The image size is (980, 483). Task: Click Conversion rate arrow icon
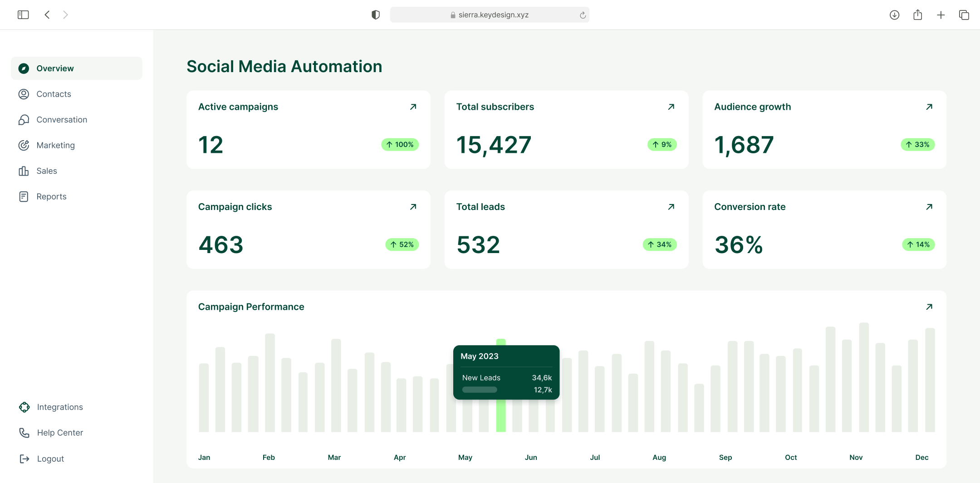point(929,207)
